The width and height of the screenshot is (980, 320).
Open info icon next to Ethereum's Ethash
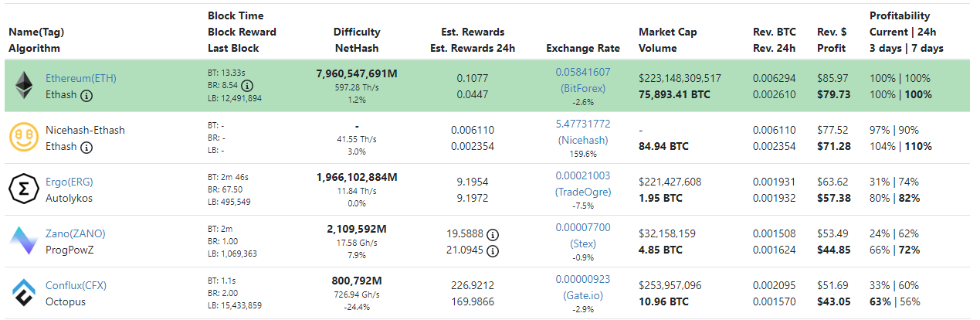86,95
